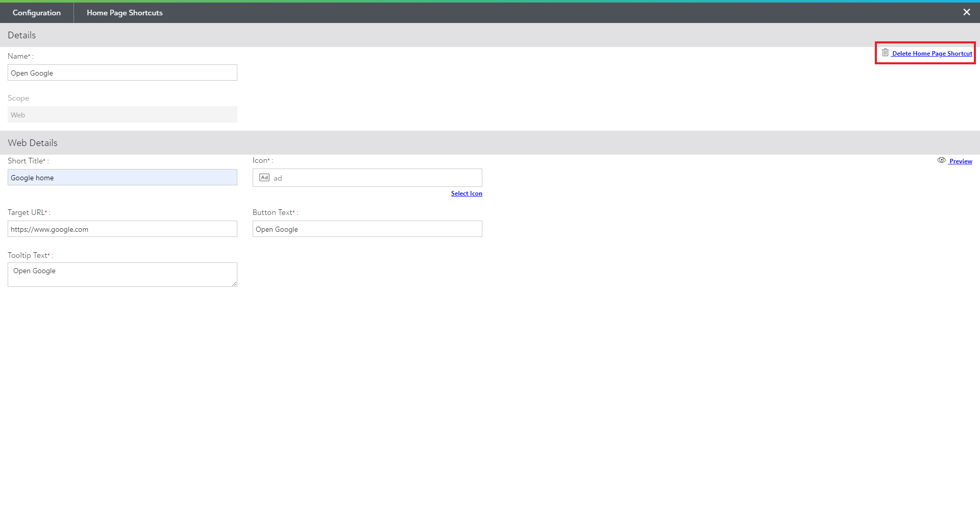
Task: Click the Ad icon in the Icon field
Action: click(x=264, y=178)
